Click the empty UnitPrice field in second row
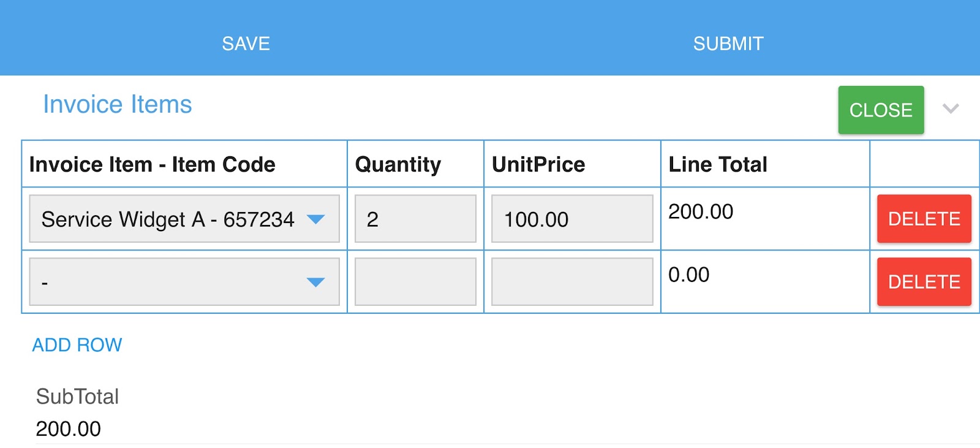This screenshot has width=980, height=448. (571, 282)
